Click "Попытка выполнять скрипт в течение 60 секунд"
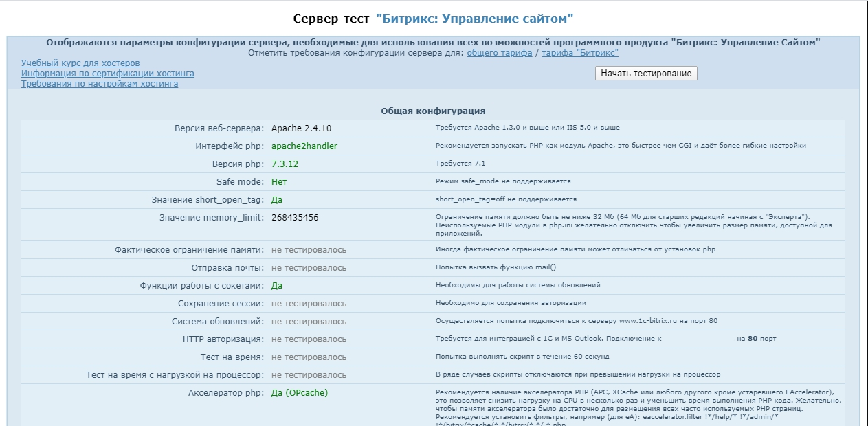868x426 pixels. click(x=522, y=357)
